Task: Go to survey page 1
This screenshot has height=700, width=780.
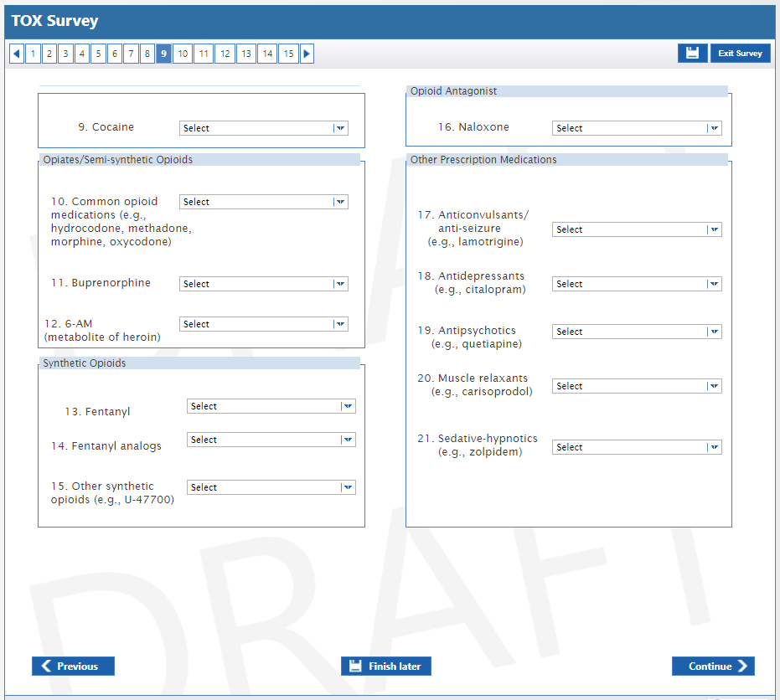Action: point(33,54)
